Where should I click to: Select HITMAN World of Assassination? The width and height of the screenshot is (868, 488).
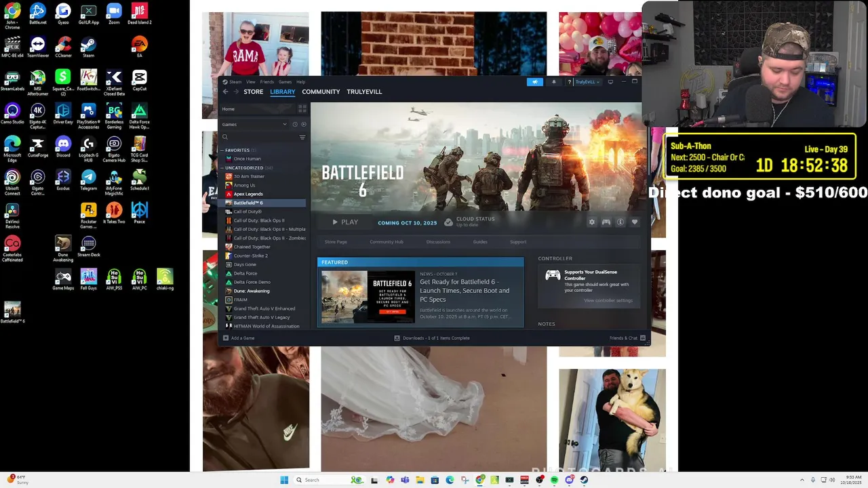coord(267,326)
